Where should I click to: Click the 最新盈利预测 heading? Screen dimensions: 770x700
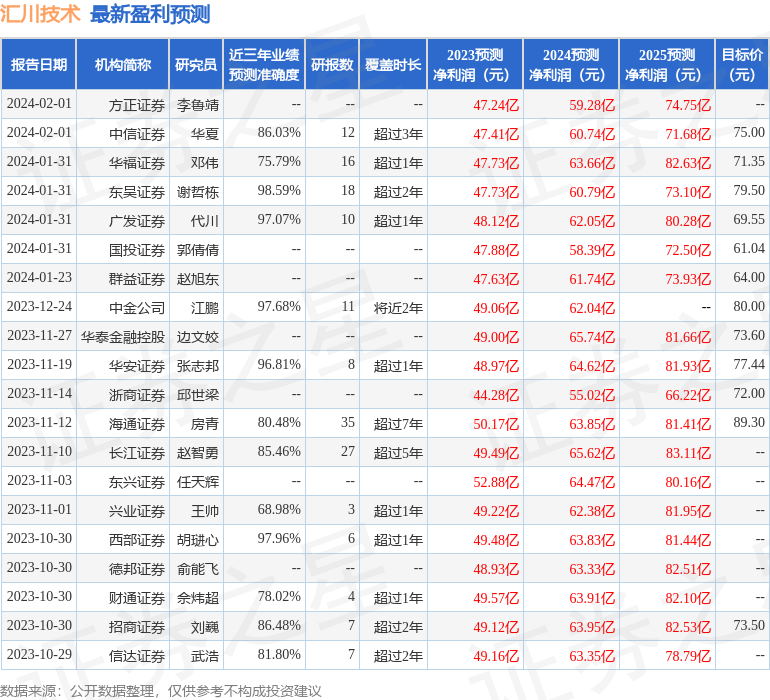coord(150,14)
